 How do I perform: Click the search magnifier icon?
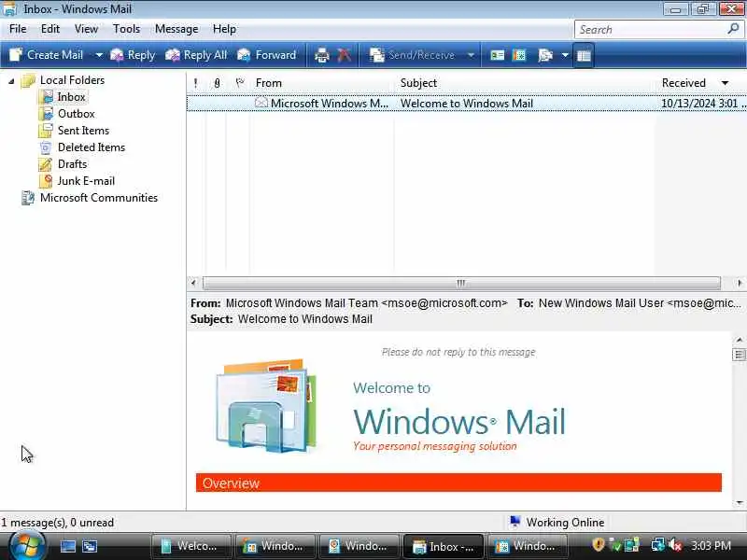733,29
